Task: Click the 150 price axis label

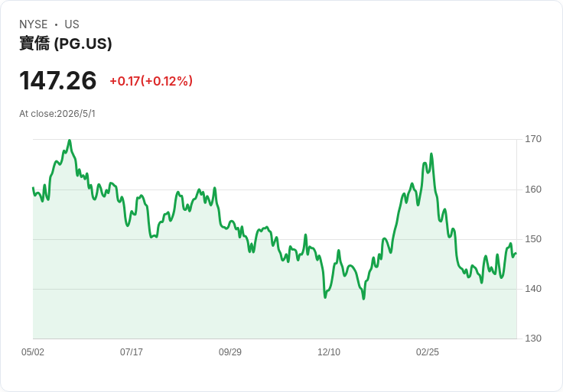Action: click(x=533, y=239)
